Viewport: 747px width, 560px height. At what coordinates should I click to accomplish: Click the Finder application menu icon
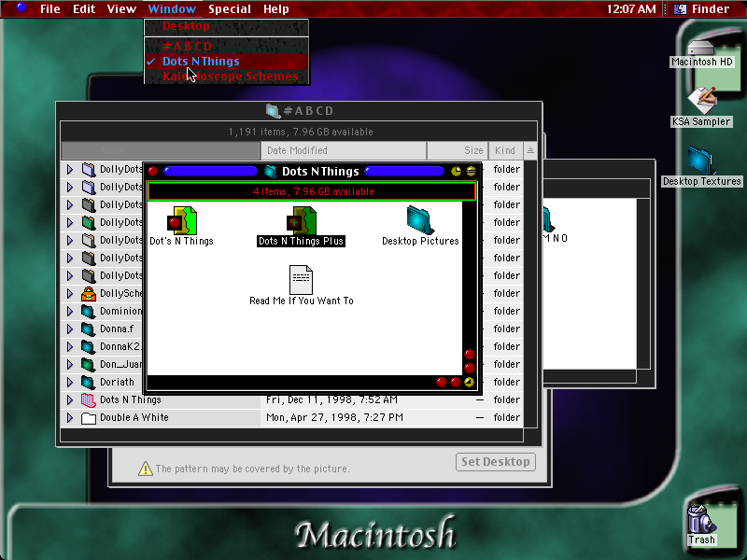click(x=681, y=8)
